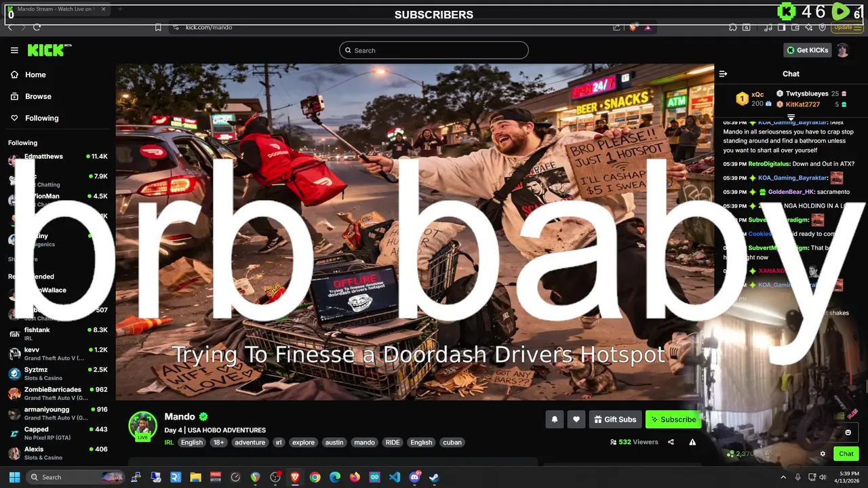Open the user profile avatar
The width and height of the screenshot is (868, 488).
coord(842,50)
